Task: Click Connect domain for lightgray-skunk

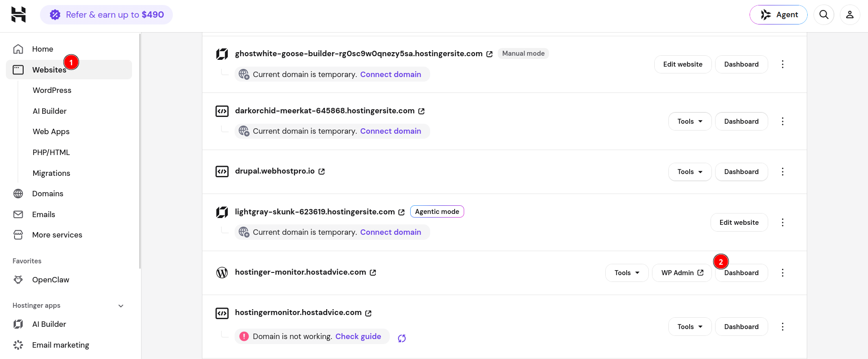Action: point(391,232)
